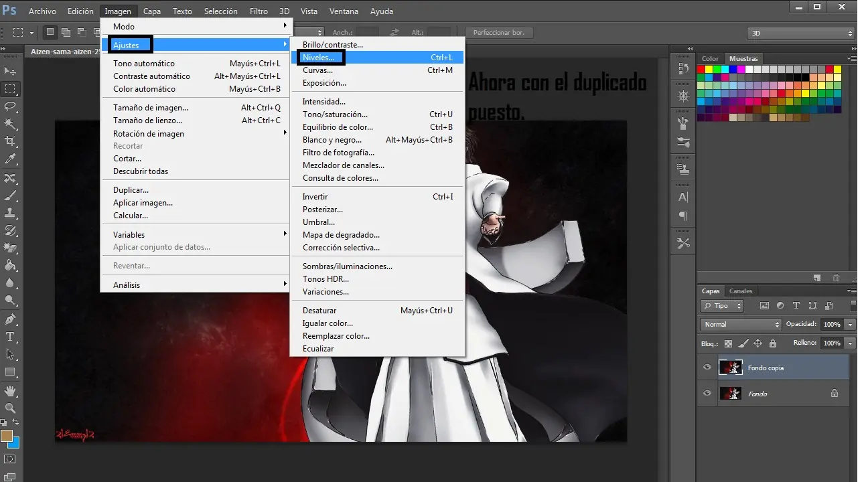
Task: Click the background color swatch
Action: click(x=15, y=443)
